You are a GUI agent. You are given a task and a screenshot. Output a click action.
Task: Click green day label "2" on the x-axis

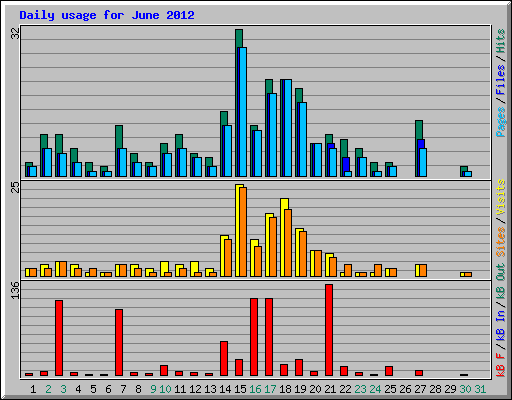48,389
